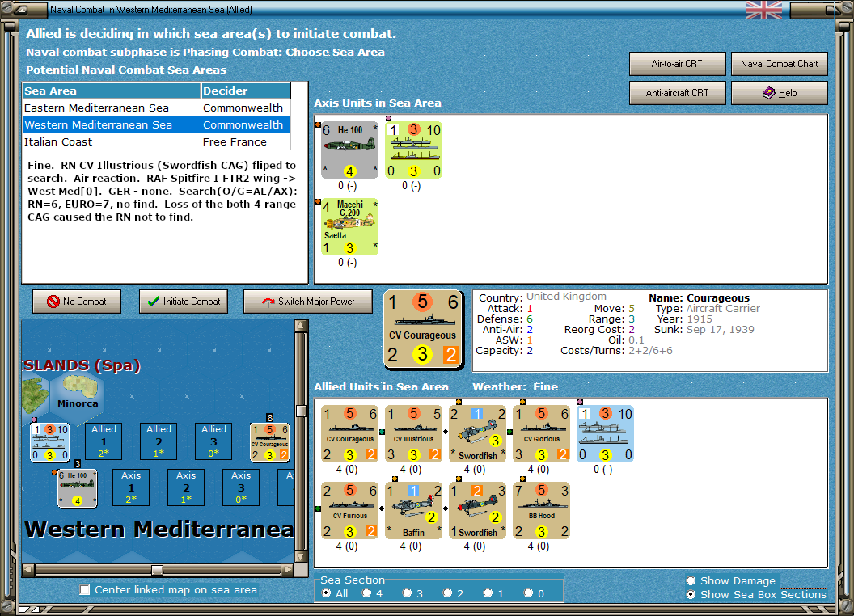Select the Swordfish counter next to BB Hood
This screenshot has height=616, width=854.
478,510
